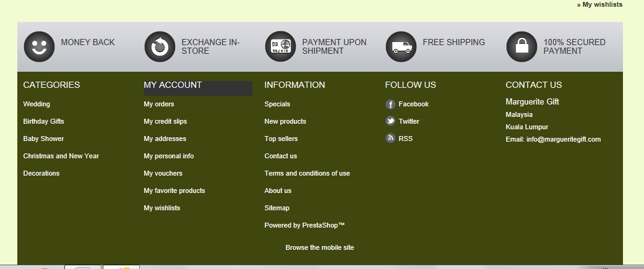The image size is (644, 269).
Task: Click the 100% SECURED PAYMENT label
Action: tap(574, 46)
